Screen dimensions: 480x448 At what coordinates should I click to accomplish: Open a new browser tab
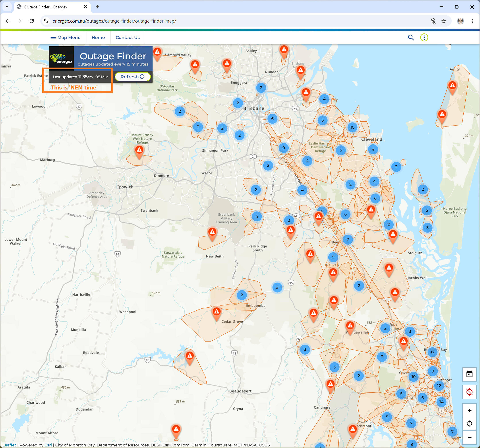click(97, 7)
